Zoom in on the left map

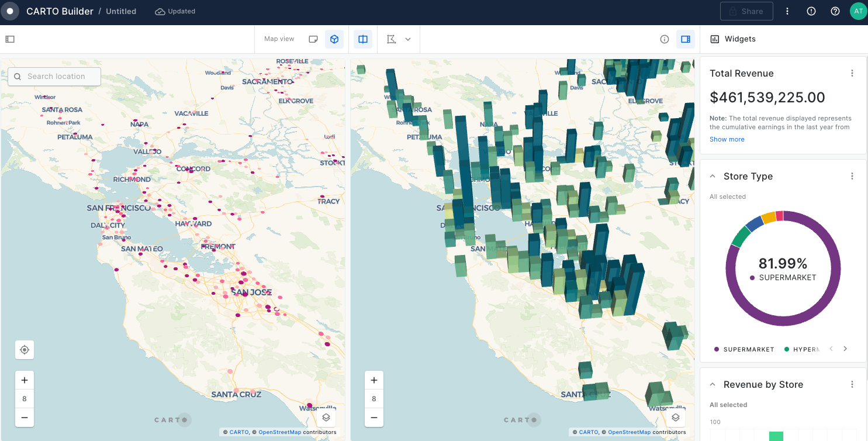point(25,380)
